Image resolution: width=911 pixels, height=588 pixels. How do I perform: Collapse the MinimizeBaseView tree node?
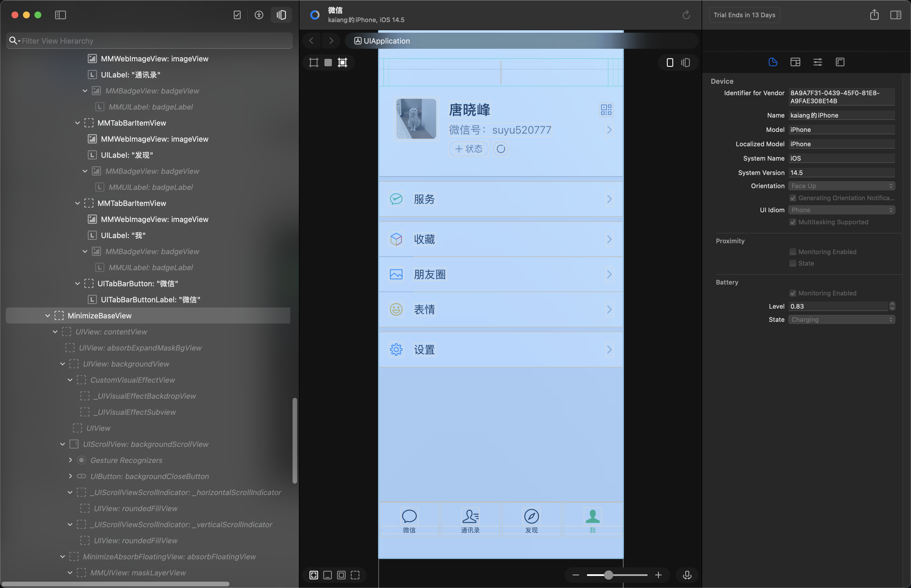(47, 316)
